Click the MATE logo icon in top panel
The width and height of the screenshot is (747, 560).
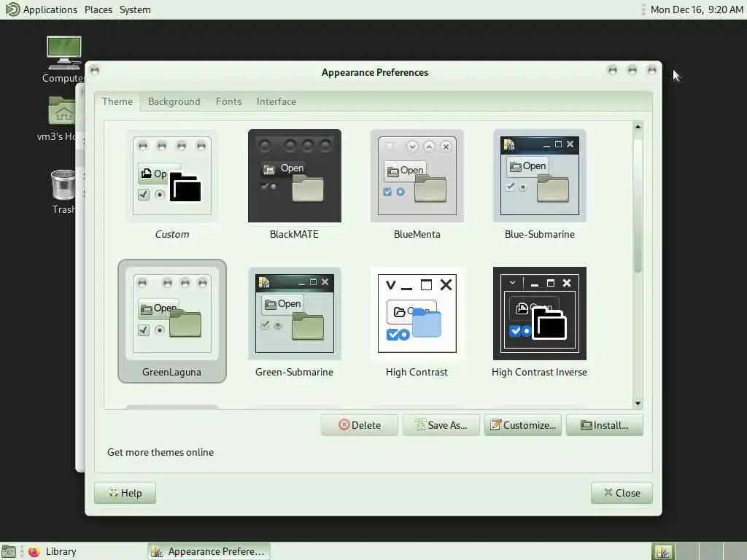(x=12, y=9)
